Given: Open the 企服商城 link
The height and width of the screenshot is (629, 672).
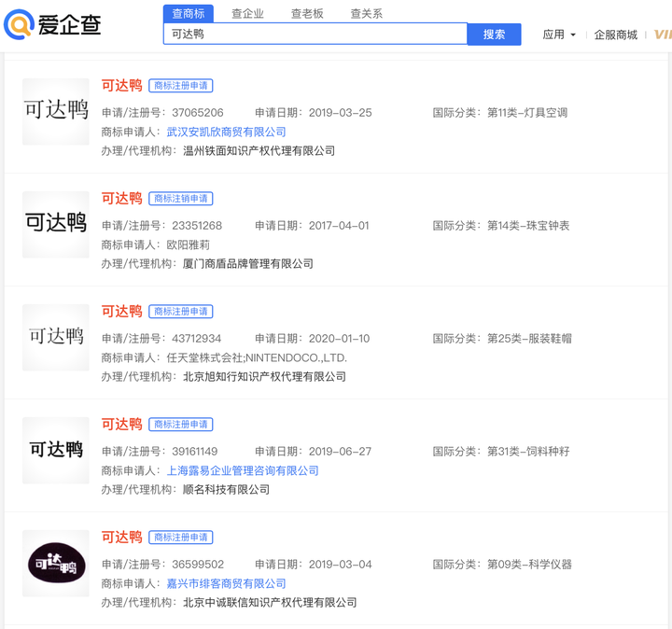Looking at the screenshot, I should [x=615, y=35].
